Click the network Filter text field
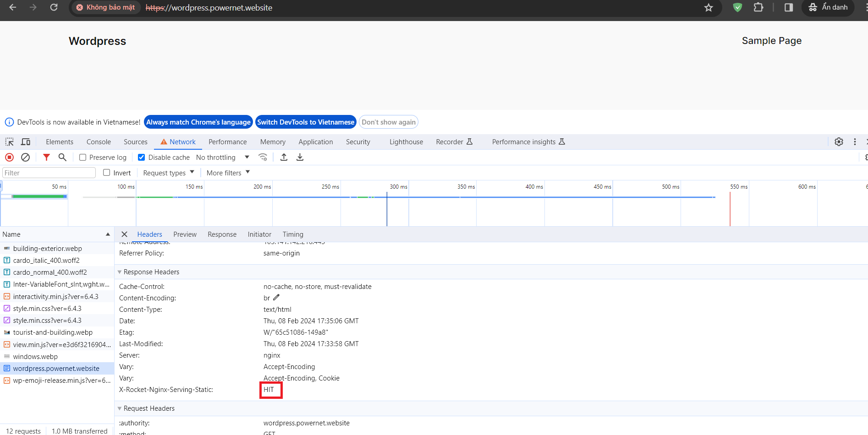Image resolution: width=868 pixels, height=435 pixels. click(x=49, y=173)
